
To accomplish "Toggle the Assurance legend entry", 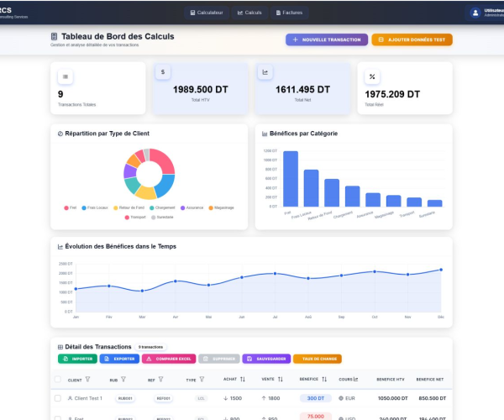I will [x=192, y=208].
